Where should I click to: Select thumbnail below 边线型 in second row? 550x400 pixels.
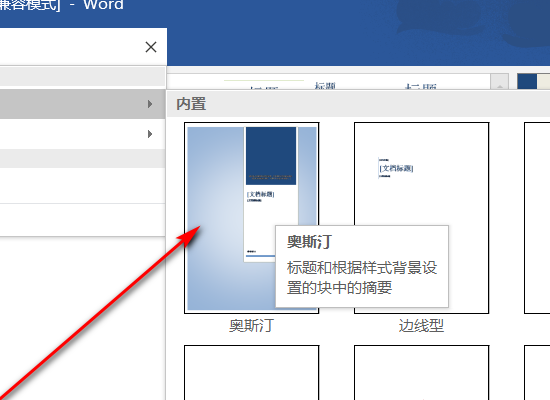point(421,373)
